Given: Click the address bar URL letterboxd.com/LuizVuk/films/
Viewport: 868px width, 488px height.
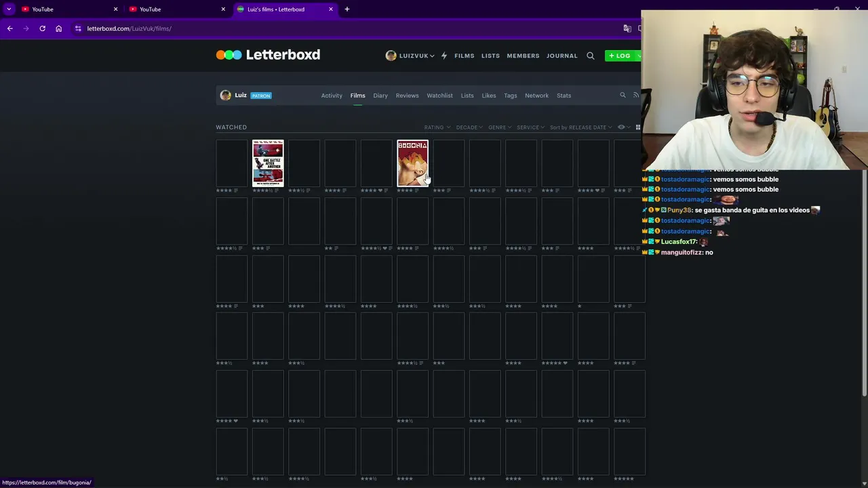Looking at the screenshot, I should [x=129, y=28].
